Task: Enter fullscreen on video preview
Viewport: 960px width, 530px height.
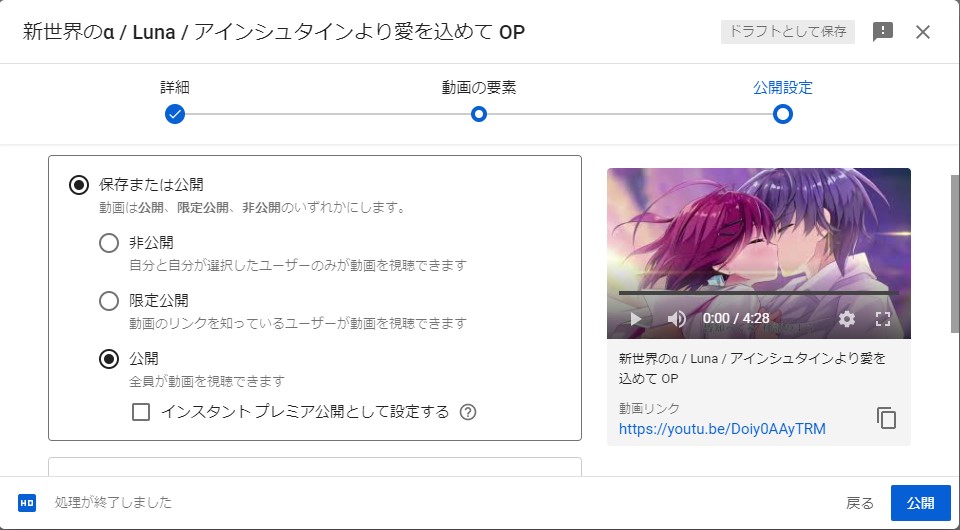Action: [883, 319]
